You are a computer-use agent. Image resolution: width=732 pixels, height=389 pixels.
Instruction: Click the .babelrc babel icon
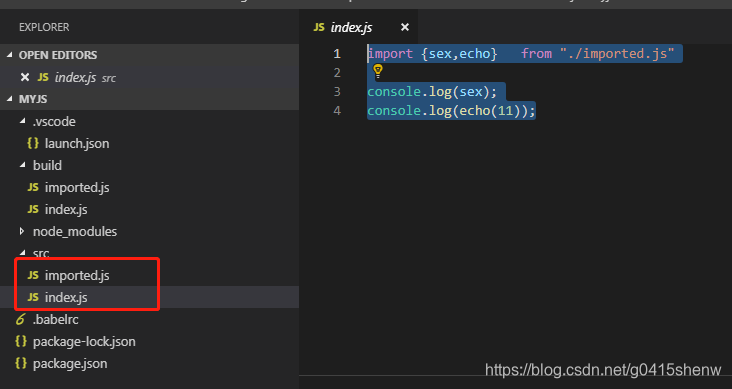(21, 319)
